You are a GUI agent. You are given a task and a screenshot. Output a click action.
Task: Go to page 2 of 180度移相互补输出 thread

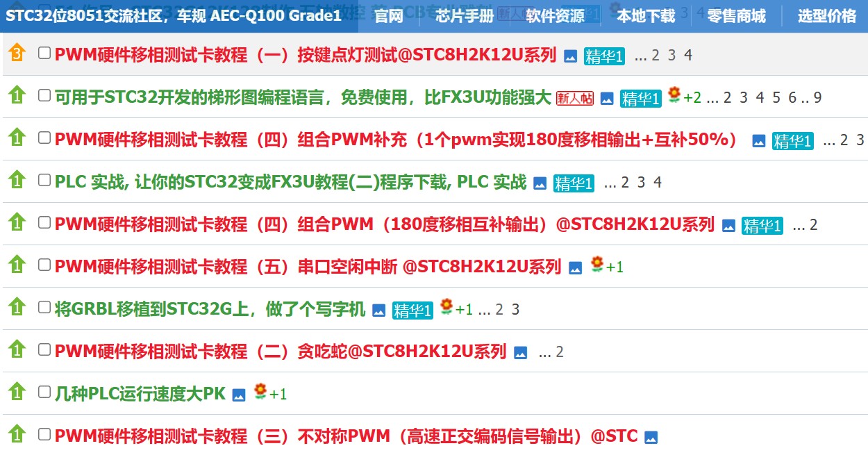click(x=814, y=225)
